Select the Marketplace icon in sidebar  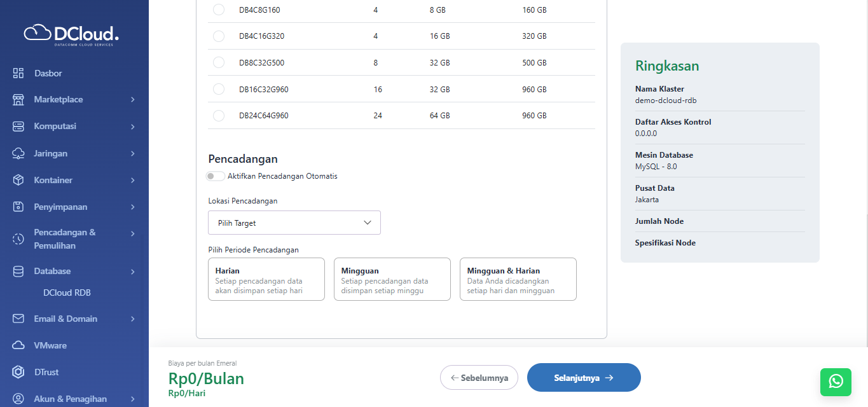coord(18,99)
